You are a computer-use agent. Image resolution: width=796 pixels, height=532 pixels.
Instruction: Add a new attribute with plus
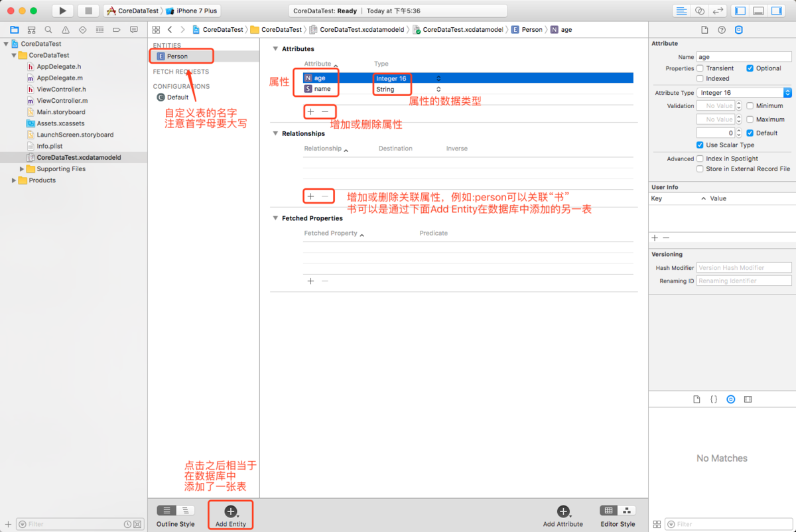tap(310, 111)
